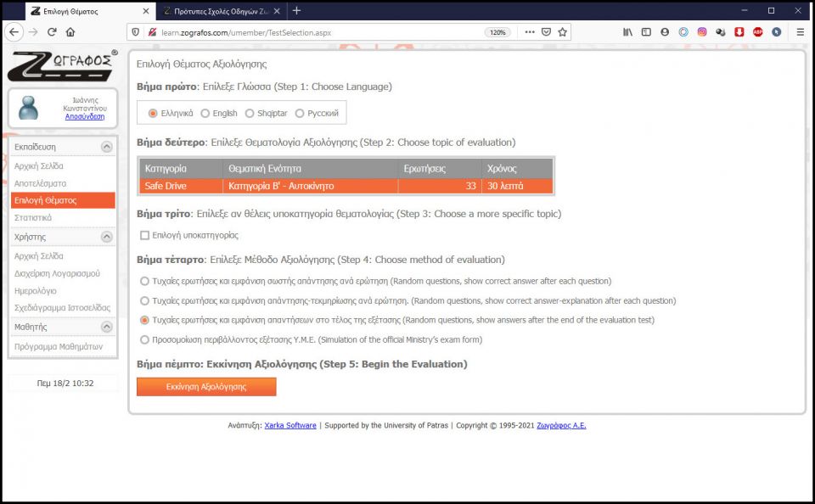
Task: Click the Αποσύνδεση logout link
Action: click(85, 116)
